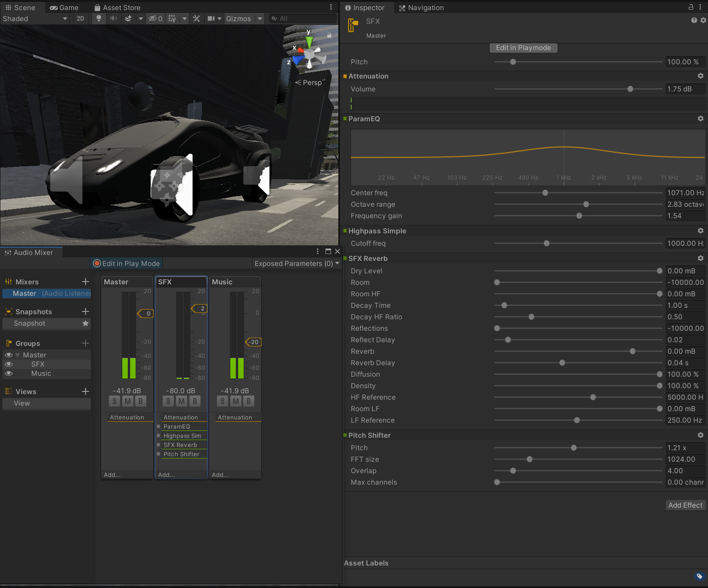Screen dimensions: 708x588
Task: Solo the Music mixer channel
Action: pyautogui.click(x=222, y=401)
